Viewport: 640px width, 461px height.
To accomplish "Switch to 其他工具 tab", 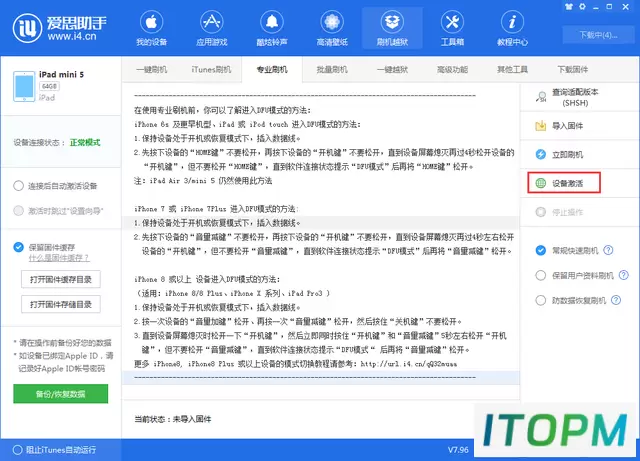I will [x=512, y=69].
